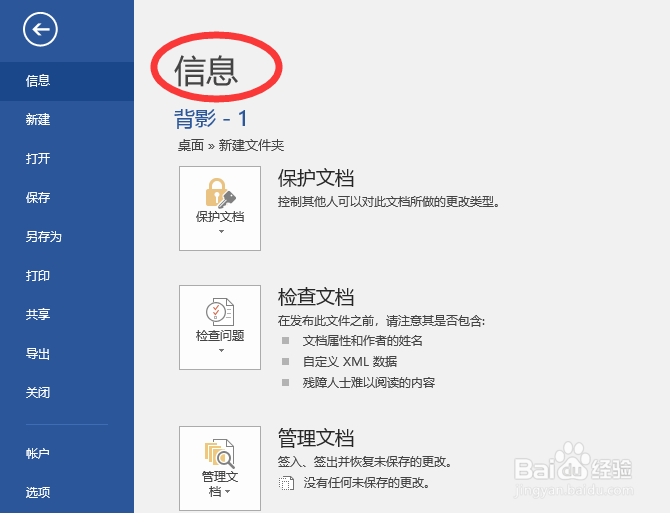Click text 残障人士难以阅读的内容
Image resolution: width=670 pixels, height=513 pixels.
pyautogui.click(x=369, y=383)
